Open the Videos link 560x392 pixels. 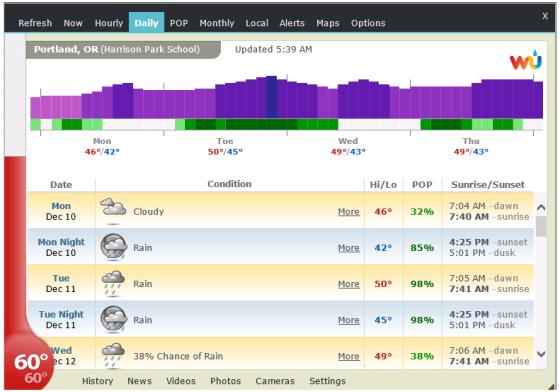click(181, 381)
